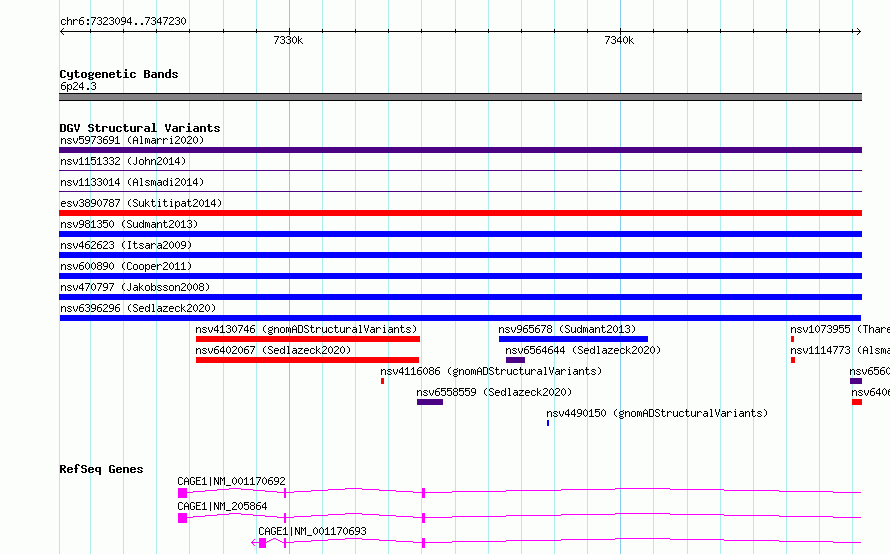
Task: Click the nsv4490150 (gnomADStructuralVariants) label
Action: [657, 413]
